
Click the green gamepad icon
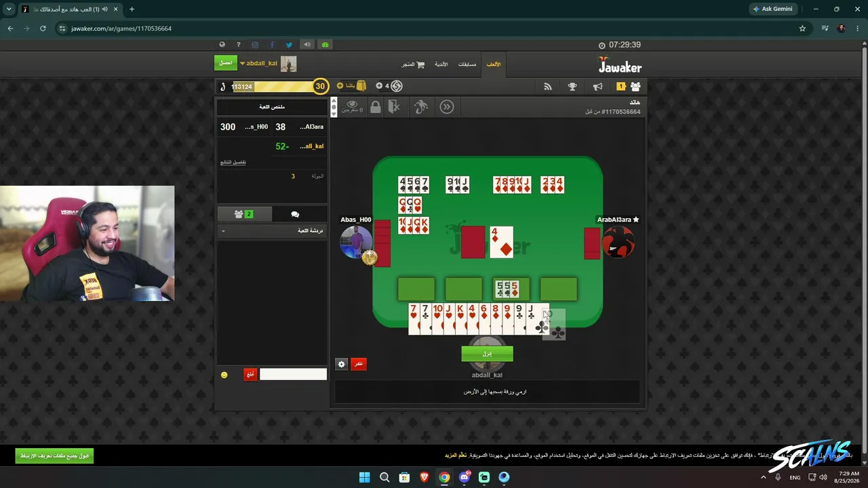pos(325,45)
